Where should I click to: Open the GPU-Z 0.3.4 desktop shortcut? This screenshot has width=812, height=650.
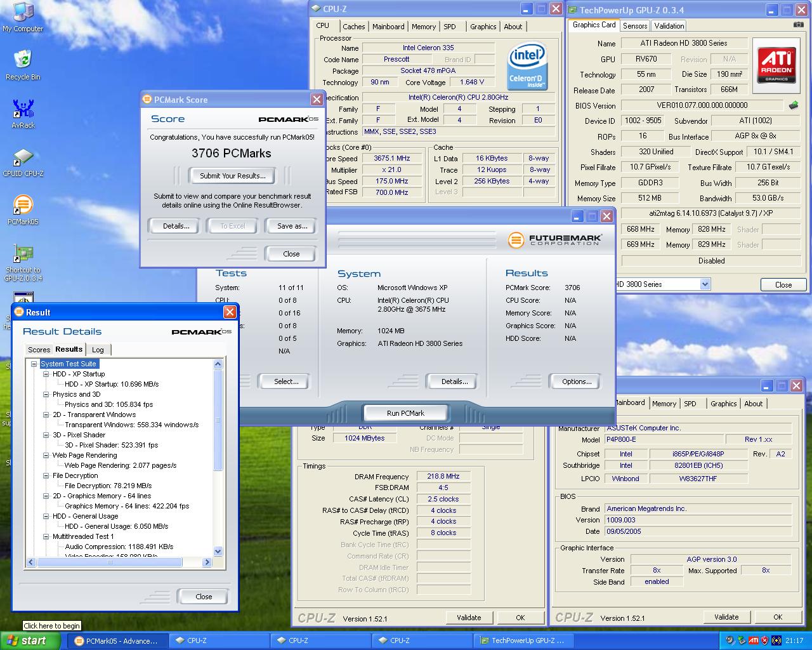click(23, 263)
